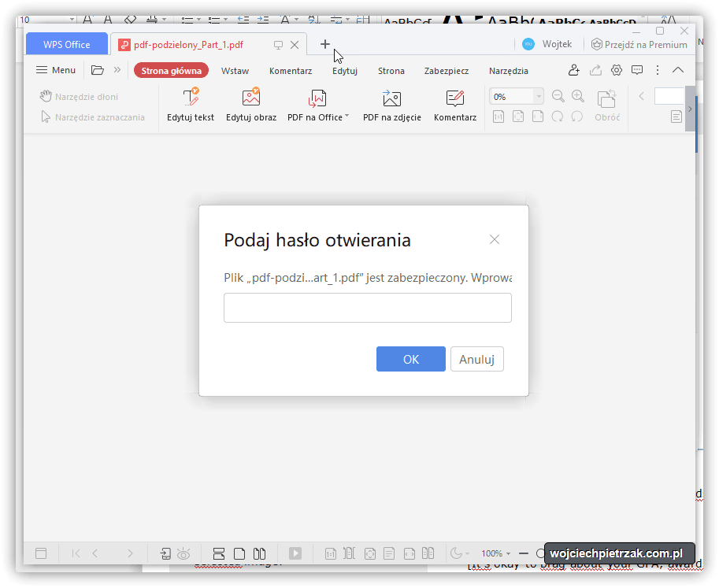The width and height of the screenshot is (719, 588).
Task: Click the ribbon fit width icon
Action: click(538, 116)
